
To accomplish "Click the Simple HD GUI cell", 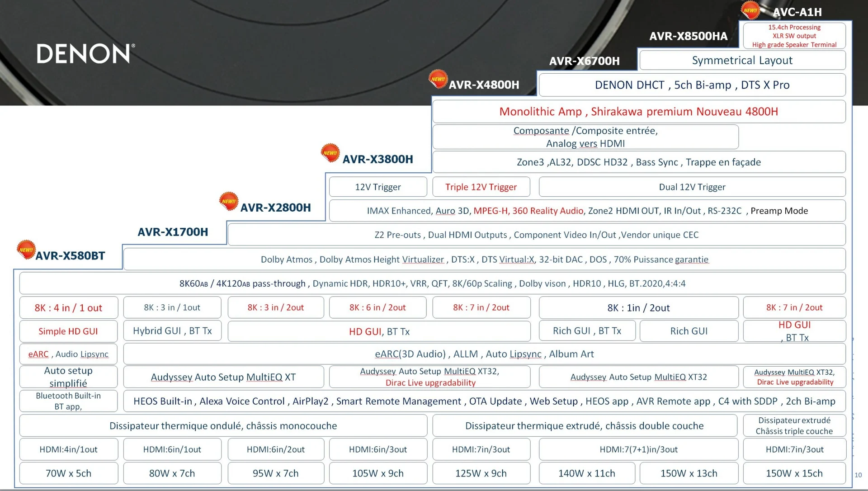I will click(x=68, y=331).
